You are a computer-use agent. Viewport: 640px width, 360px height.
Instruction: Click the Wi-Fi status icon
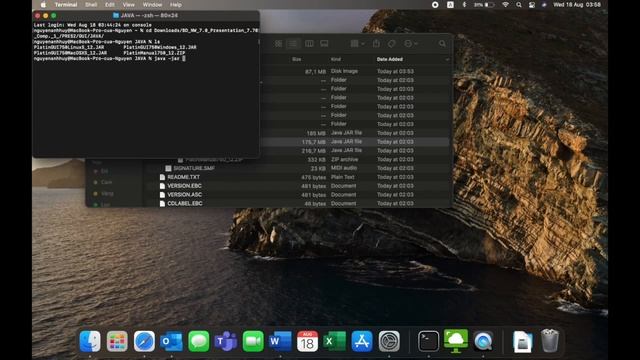click(505, 5)
